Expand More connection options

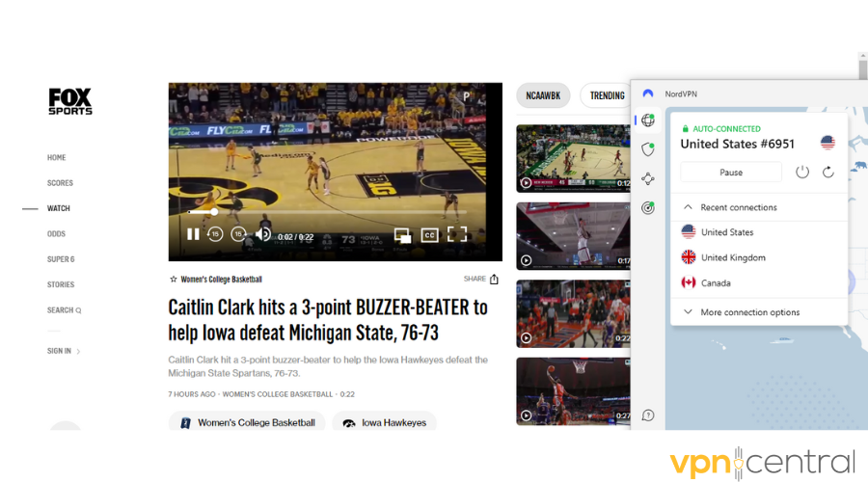coord(759,312)
